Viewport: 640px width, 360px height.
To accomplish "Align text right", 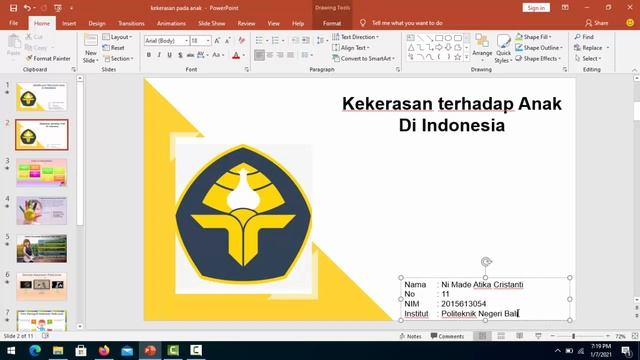I will pos(280,55).
